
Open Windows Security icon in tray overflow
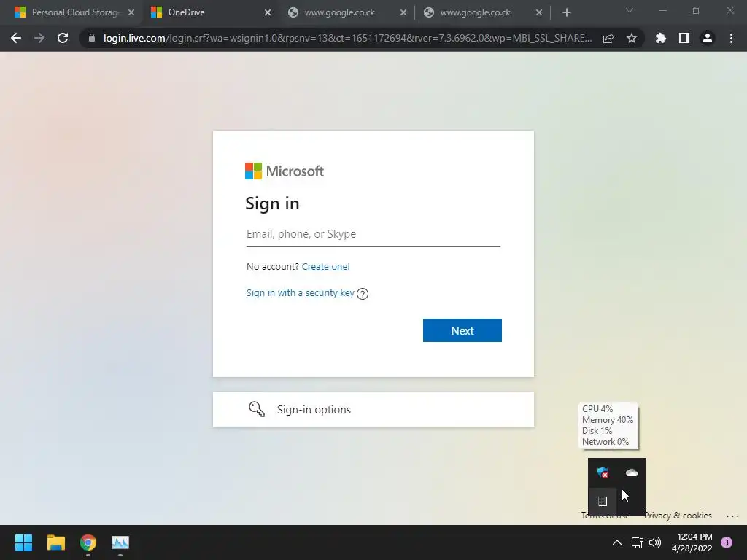603,472
